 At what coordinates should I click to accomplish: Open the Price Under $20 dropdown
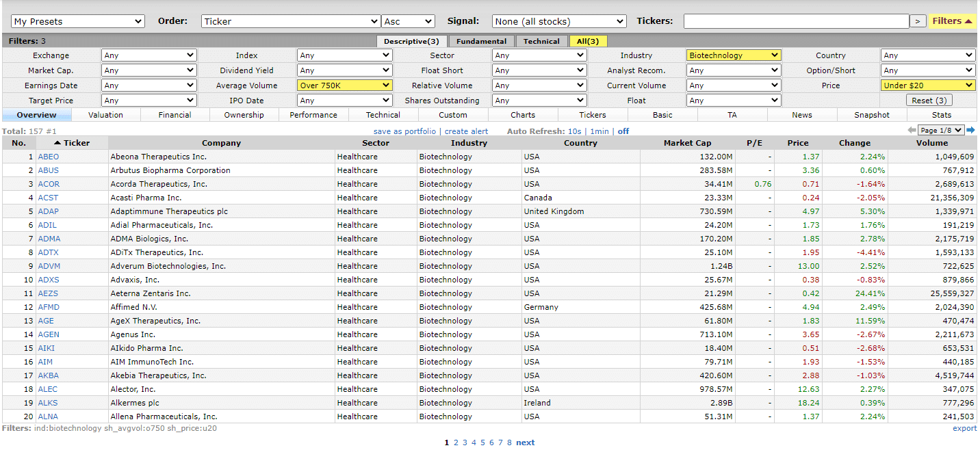928,85
